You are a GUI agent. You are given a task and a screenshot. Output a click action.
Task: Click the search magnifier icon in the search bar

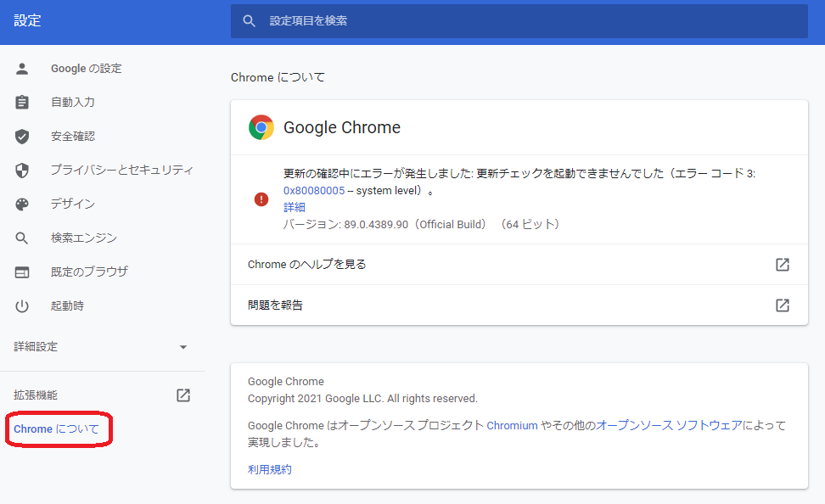coord(249,21)
